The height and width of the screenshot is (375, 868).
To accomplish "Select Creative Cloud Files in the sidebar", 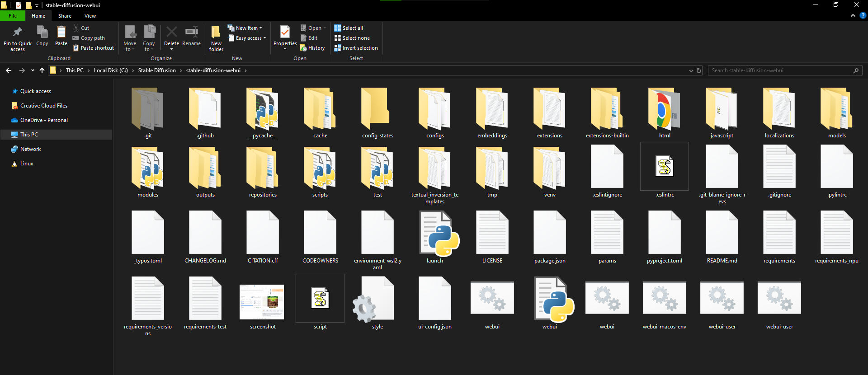I will 44,106.
